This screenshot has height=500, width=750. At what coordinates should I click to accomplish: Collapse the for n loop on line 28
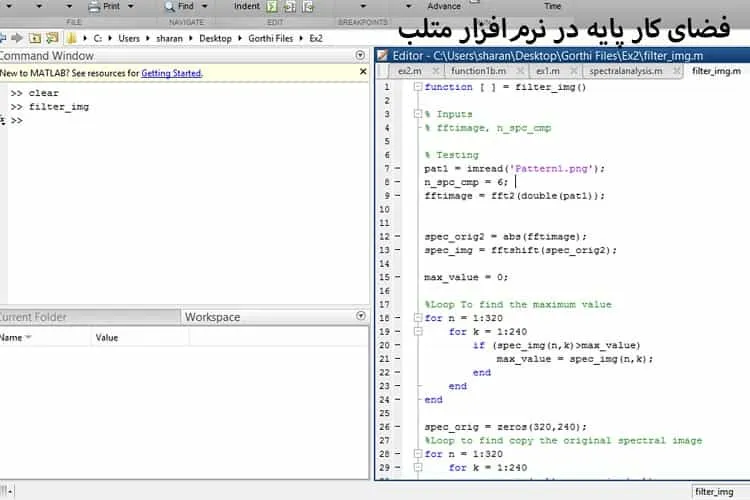tap(418, 454)
